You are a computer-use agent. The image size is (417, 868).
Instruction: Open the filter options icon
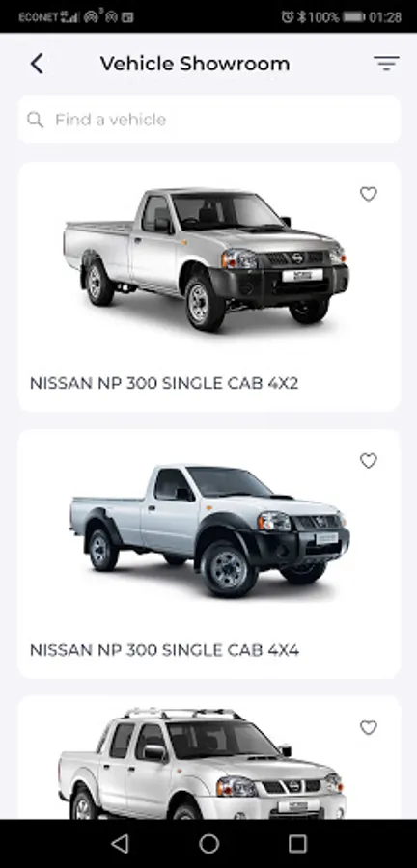pyautogui.click(x=386, y=63)
